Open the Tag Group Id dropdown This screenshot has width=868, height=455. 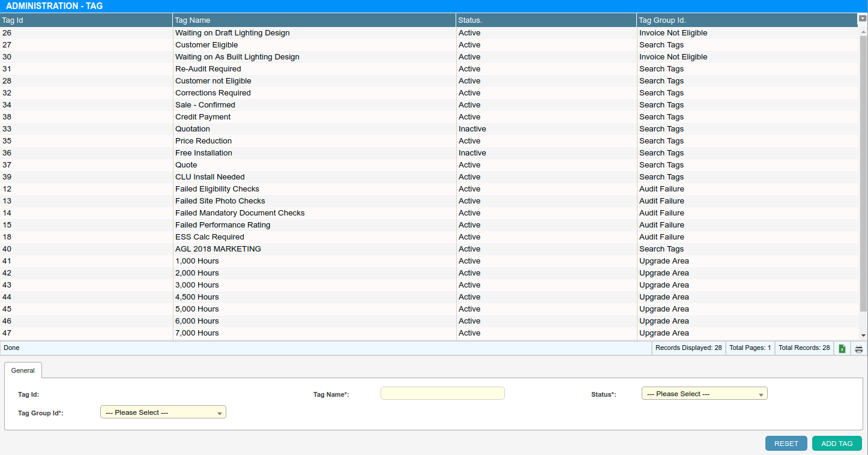pyautogui.click(x=163, y=412)
